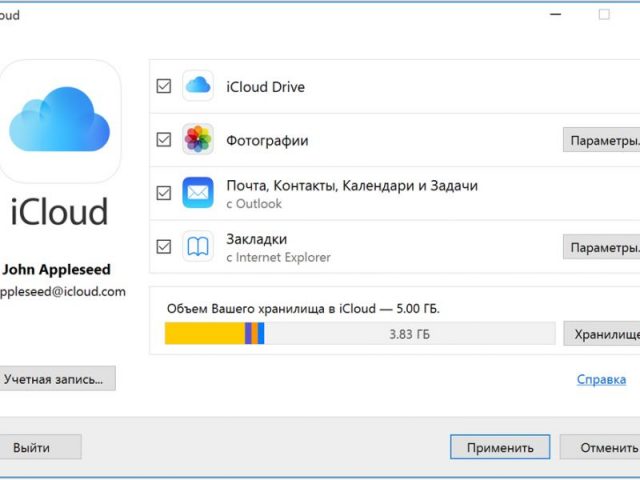640x480 pixels.
Task: Open the Хранилище storage button
Action: pos(602,334)
